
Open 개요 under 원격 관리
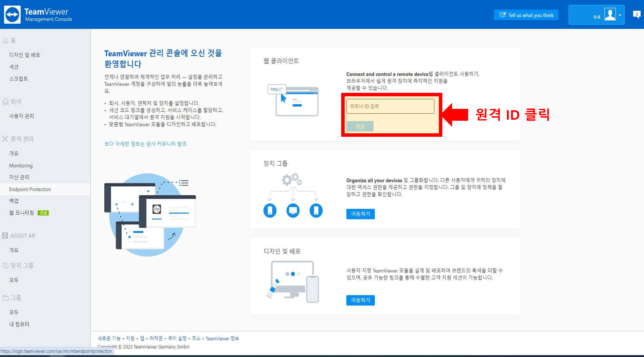click(14, 153)
